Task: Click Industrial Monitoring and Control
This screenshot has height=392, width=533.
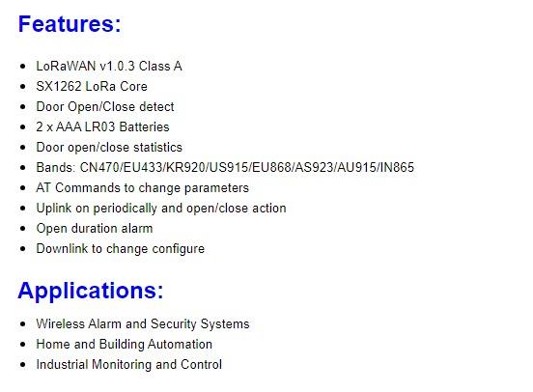Action: pos(128,364)
